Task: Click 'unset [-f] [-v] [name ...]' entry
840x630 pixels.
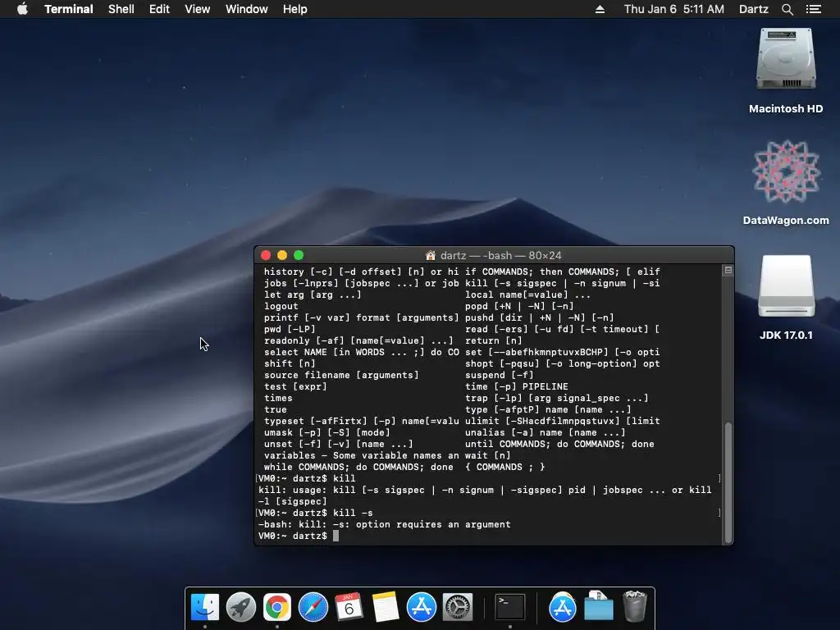Action: [339, 444]
